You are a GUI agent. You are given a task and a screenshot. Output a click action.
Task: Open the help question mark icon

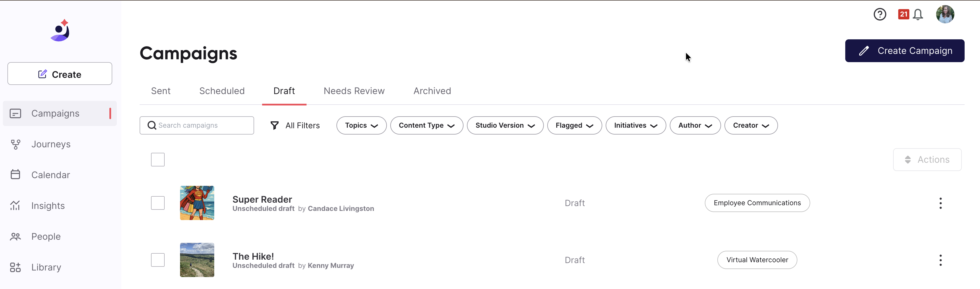(x=880, y=15)
